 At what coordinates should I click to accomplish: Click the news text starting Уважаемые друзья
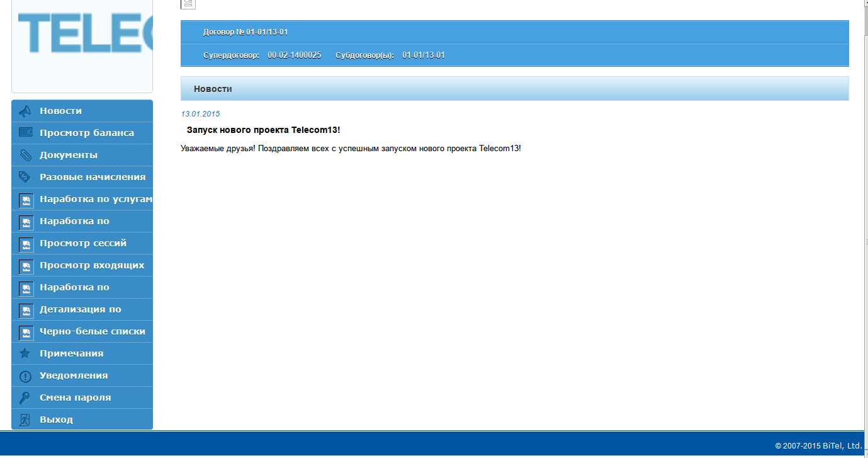pyautogui.click(x=351, y=149)
